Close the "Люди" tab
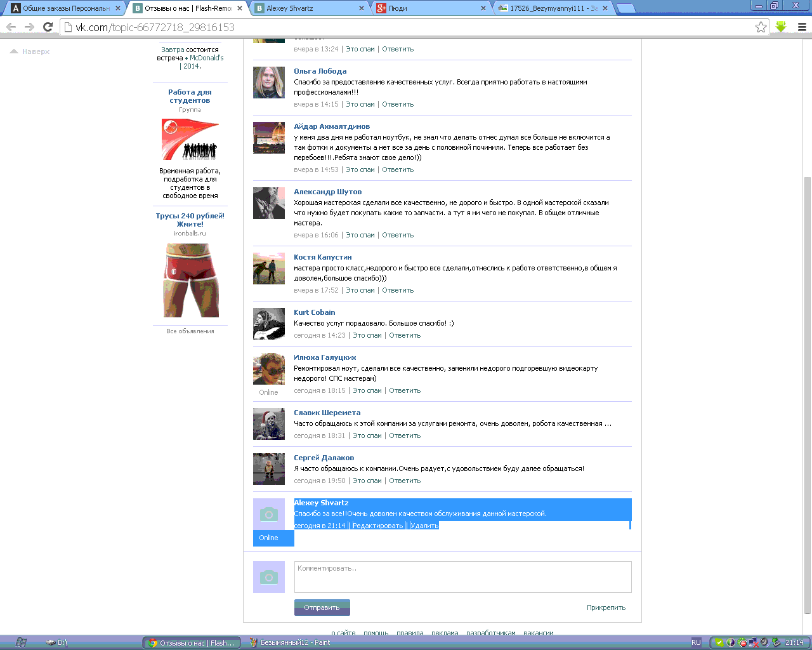This screenshot has width=812, height=650. coord(483,8)
